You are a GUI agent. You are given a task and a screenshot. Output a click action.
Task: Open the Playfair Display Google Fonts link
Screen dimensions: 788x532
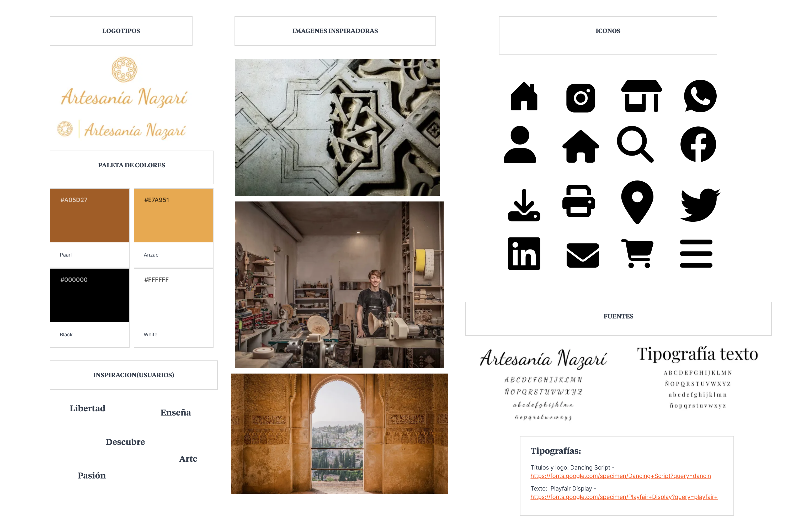click(624, 497)
